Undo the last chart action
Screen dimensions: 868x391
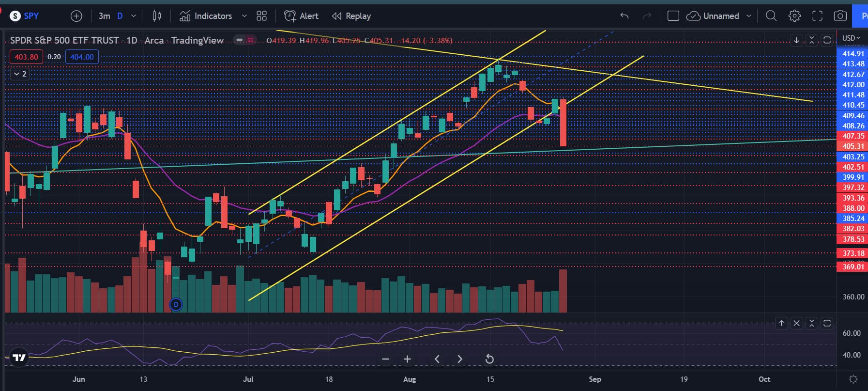(624, 16)
